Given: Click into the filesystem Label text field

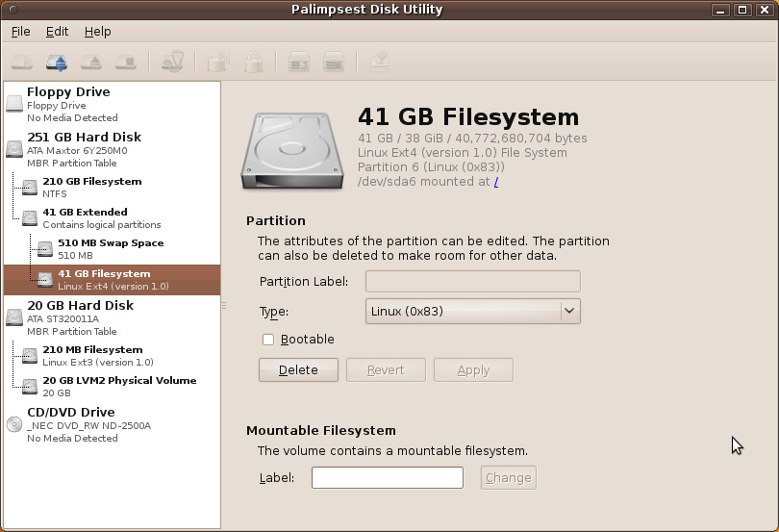Looking at the screenshot, I should coord(388,478).
